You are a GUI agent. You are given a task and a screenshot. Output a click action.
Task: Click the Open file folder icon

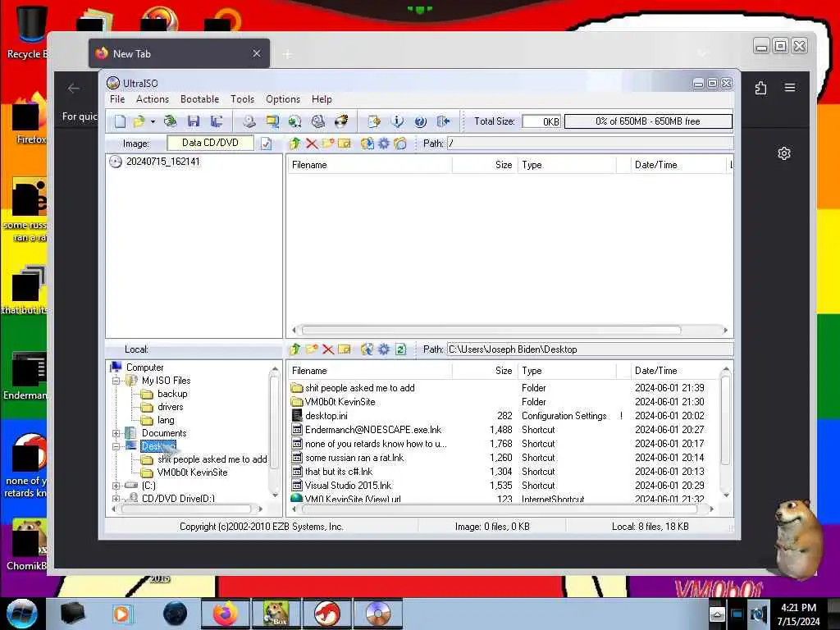[139, 121]
